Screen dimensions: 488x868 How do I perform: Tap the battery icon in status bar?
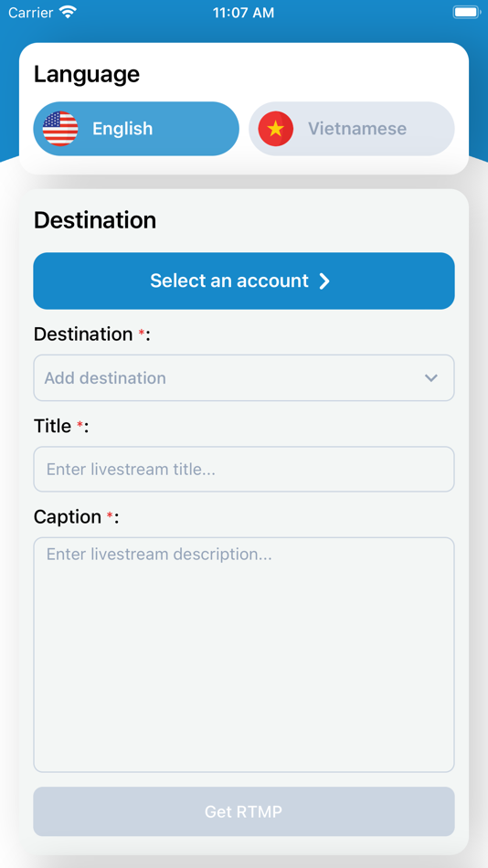point(466,12)
